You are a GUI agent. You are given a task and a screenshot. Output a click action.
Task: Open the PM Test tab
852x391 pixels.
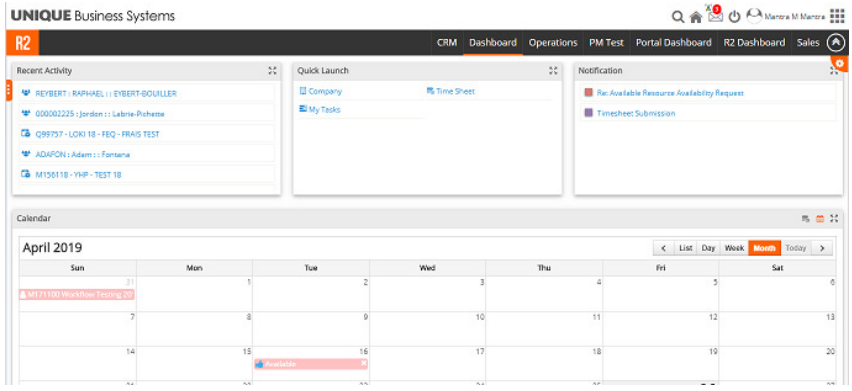coord(606,42)
